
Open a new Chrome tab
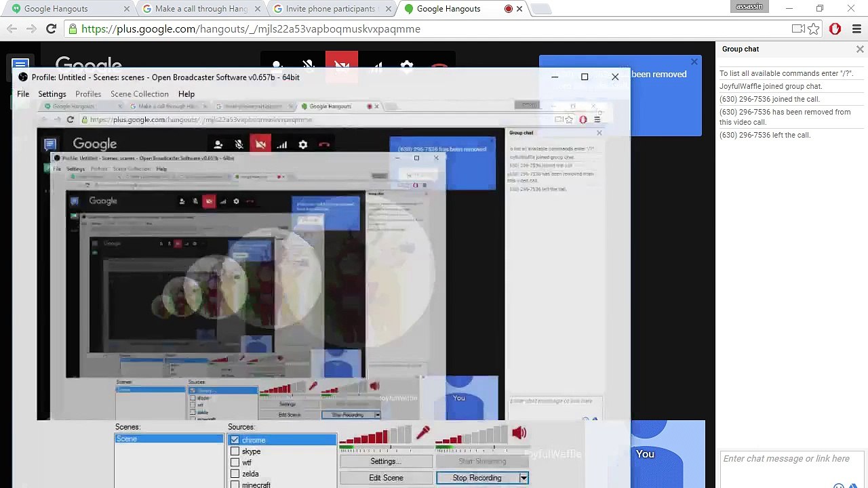pos(540,9)
